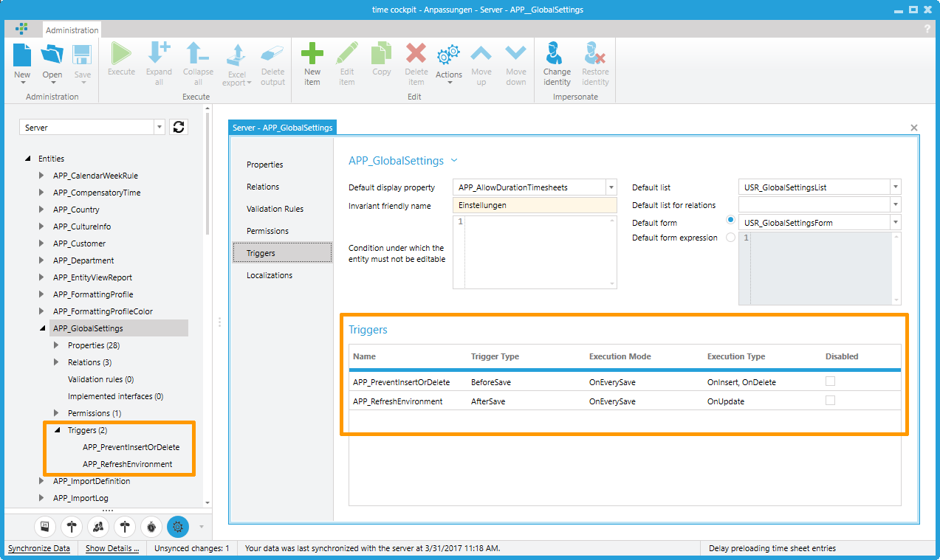Select the APP_ImportDefinition entity

[92, 481]
